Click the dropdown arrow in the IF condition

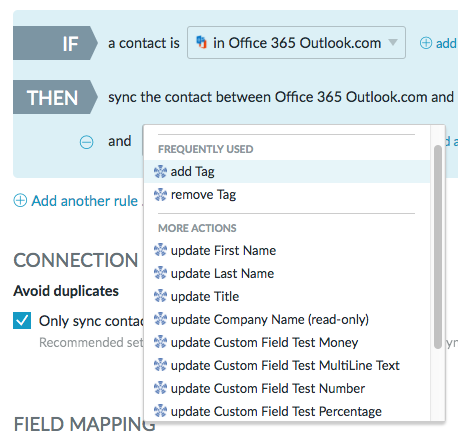point(393,43)
